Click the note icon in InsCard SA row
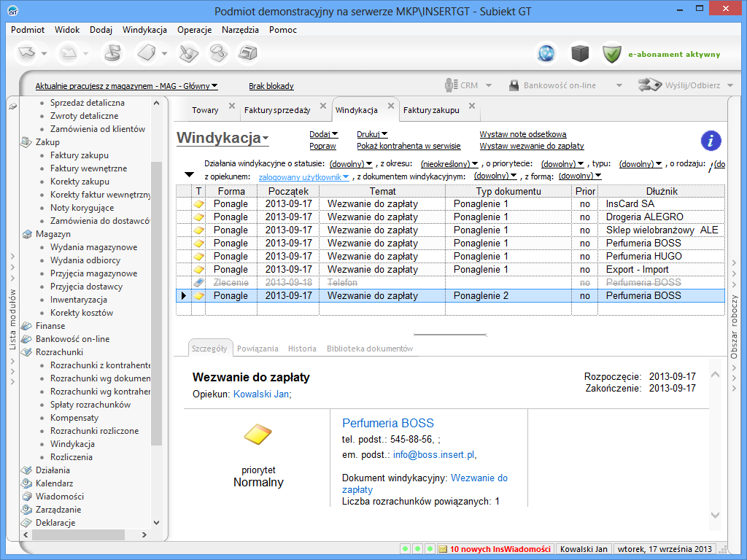The image size is (747, 560). pos(198,204)
